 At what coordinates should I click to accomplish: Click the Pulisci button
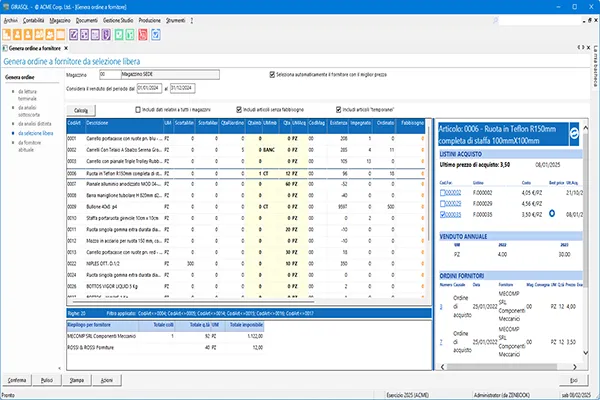[x=47, y=380]
